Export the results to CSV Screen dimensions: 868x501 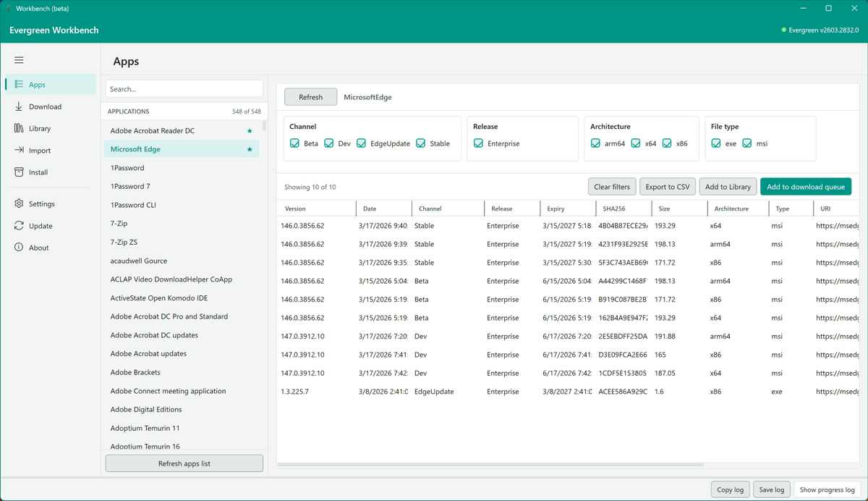(x=667, y=186)
